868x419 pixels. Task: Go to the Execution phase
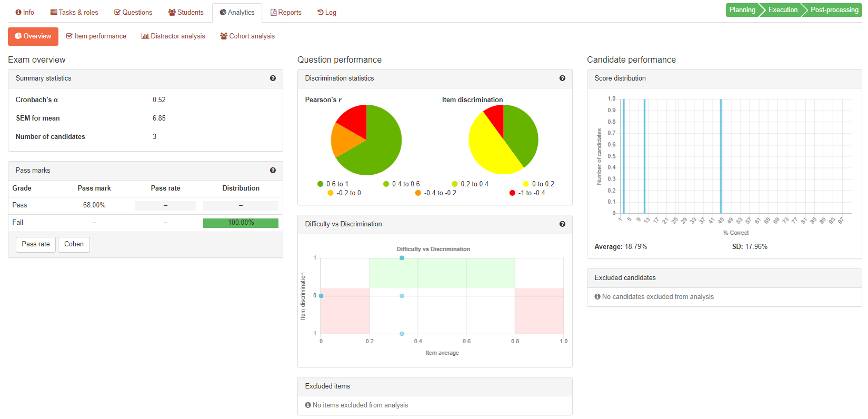point(783,10)
